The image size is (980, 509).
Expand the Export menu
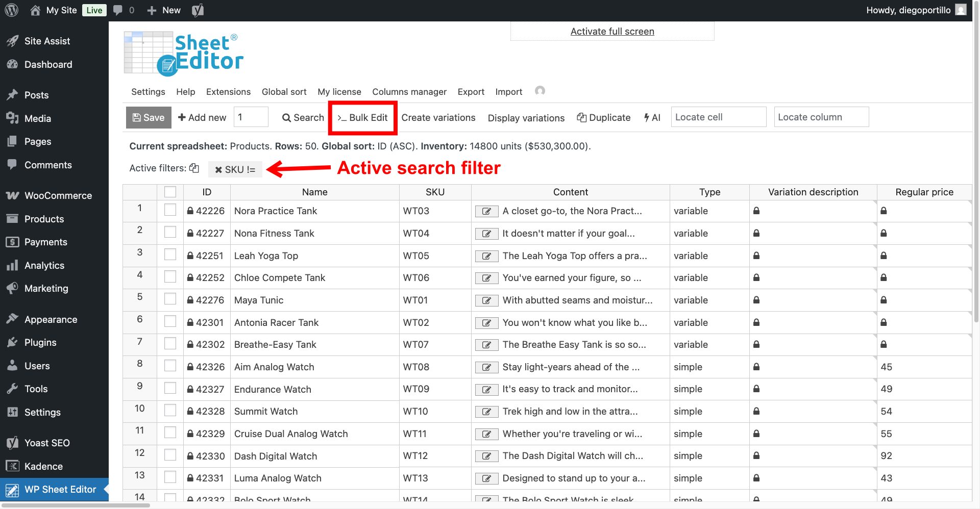[470, 92]
